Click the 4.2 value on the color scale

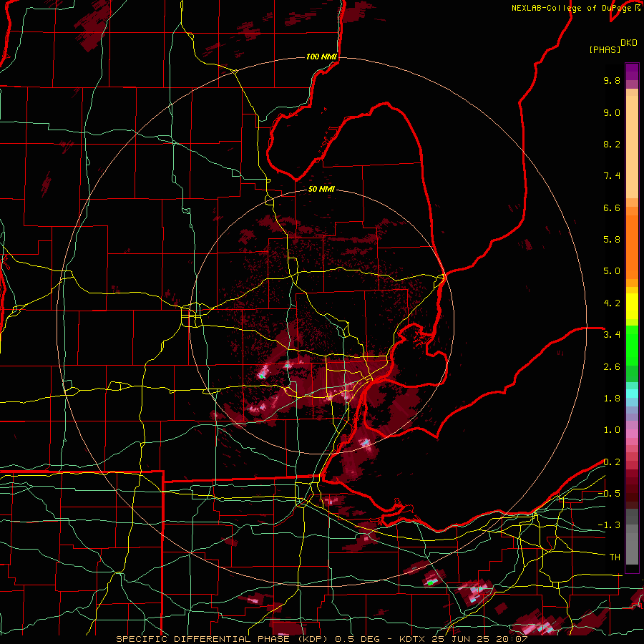tap(612, 303)
